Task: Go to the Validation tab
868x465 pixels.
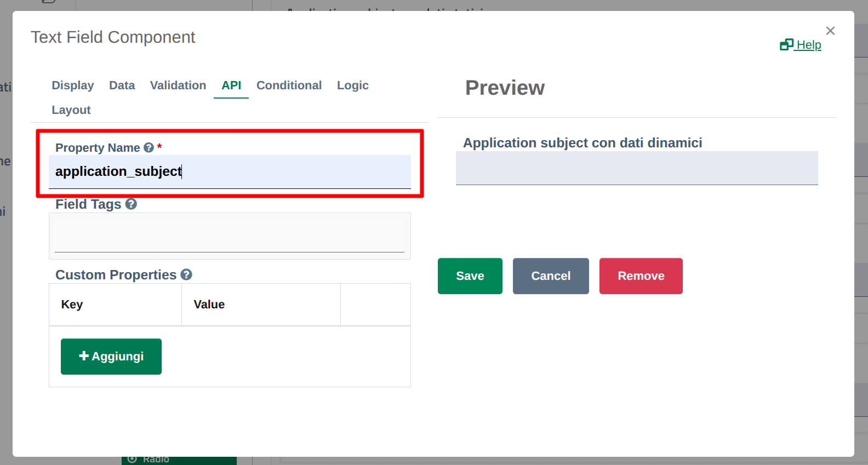Action: pos(178,85)
